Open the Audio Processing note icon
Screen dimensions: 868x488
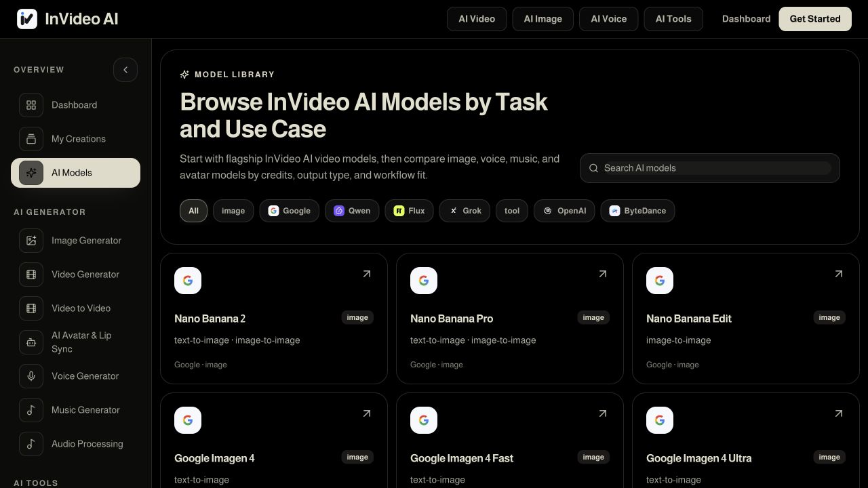point(31,444)
